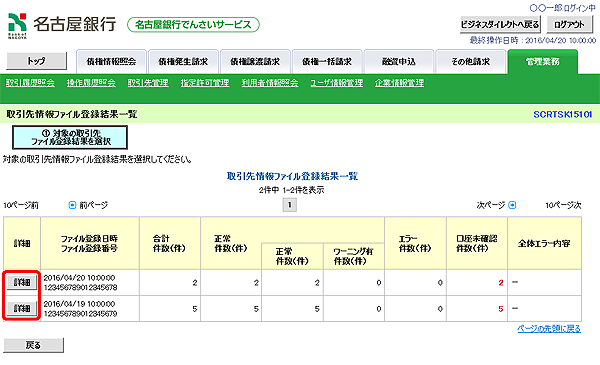Click red 口座未確認 count 2
The image size is (600, 365).
point(501,283)
